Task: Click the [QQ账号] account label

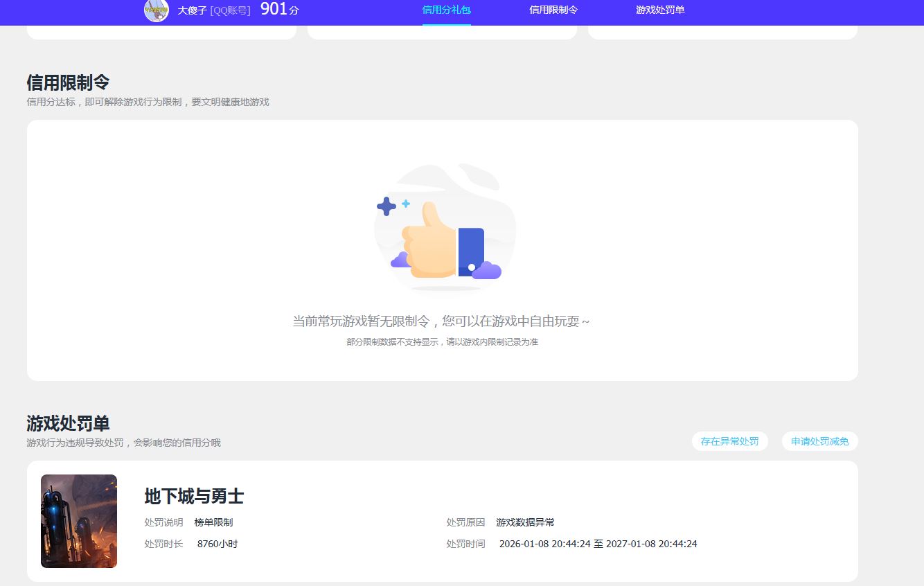Action: tap(230, 10)
